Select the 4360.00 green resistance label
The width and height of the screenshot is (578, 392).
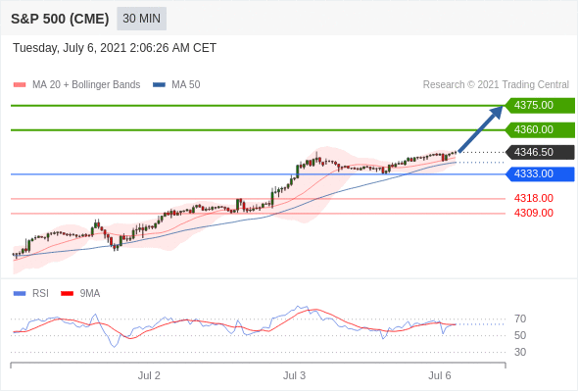click(540, 129)
